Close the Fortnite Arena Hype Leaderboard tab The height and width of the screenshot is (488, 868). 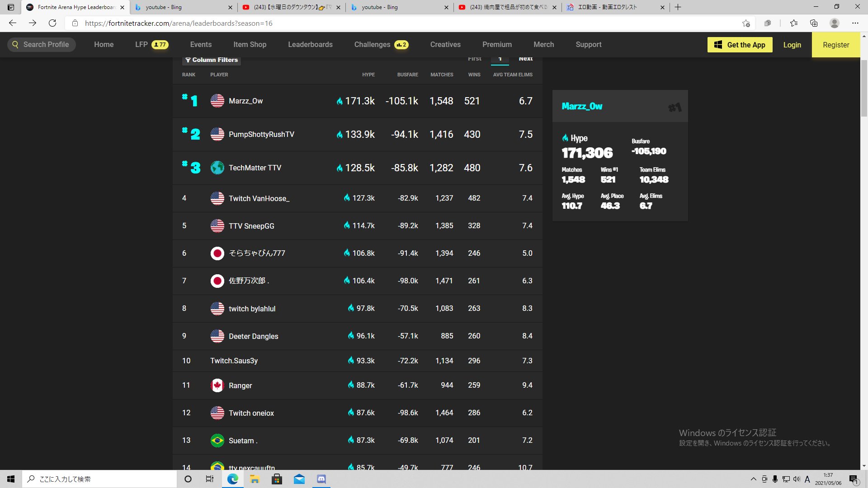122,7
